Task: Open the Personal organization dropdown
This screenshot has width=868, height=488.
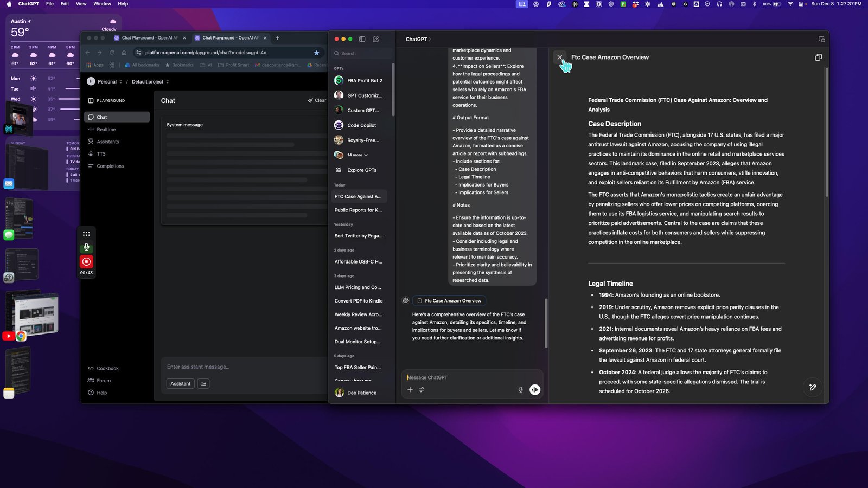Action: click(105, 81)
